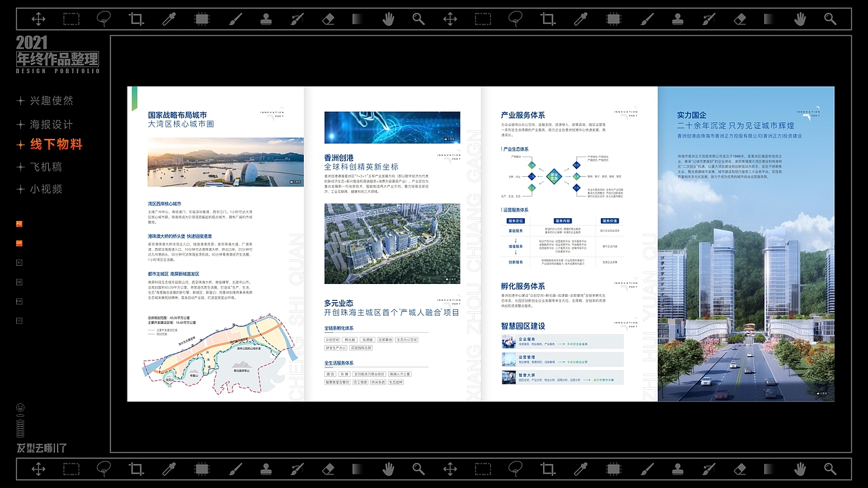Click the PR software badge
The height and width of the screenshot is (488, 868).
click(x=20, y=301)
